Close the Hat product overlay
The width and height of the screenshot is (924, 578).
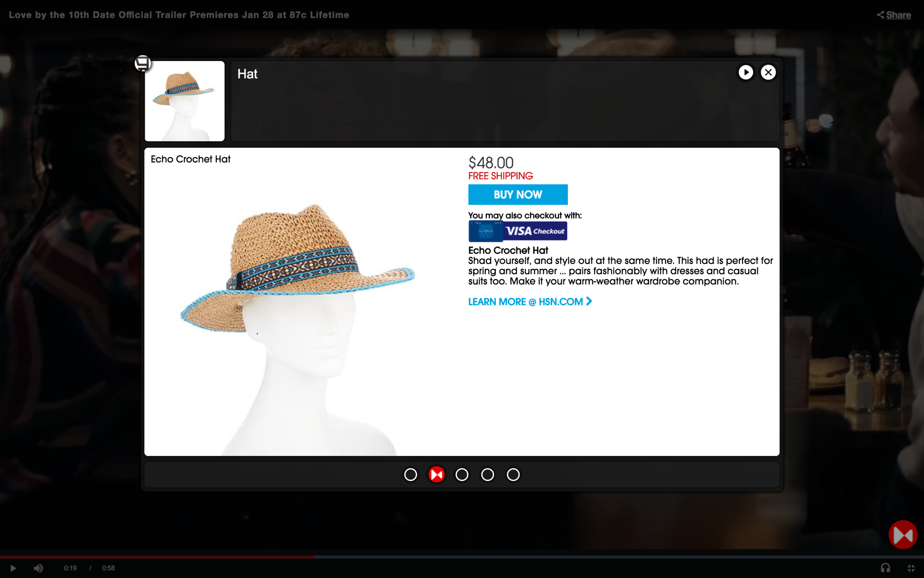(x=768, y=72)
